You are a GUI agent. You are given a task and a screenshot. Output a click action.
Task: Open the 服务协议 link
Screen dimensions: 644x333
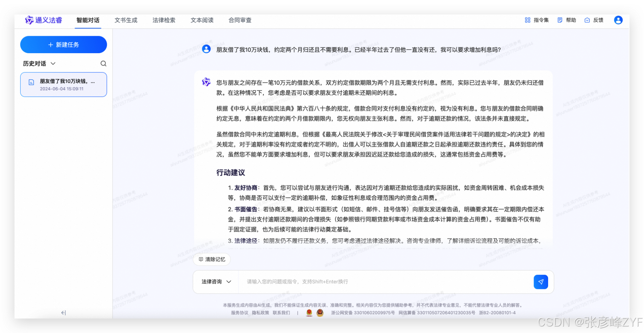tap(240, 313)
